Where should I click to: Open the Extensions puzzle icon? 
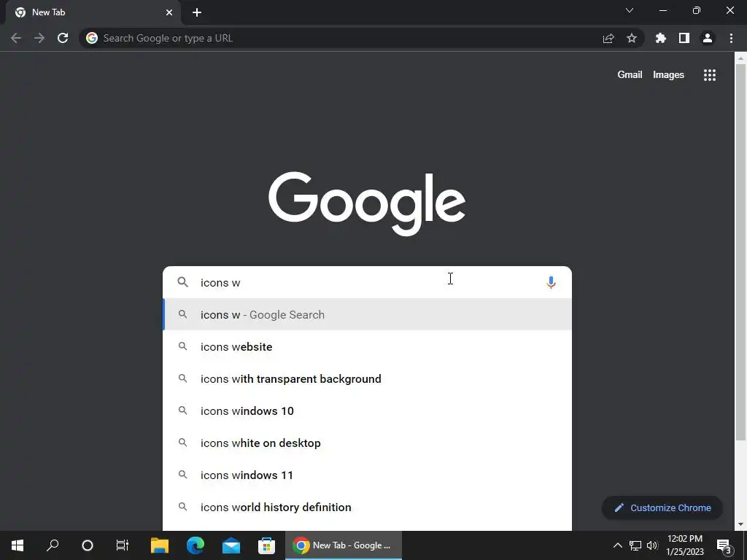coord(661,38)
